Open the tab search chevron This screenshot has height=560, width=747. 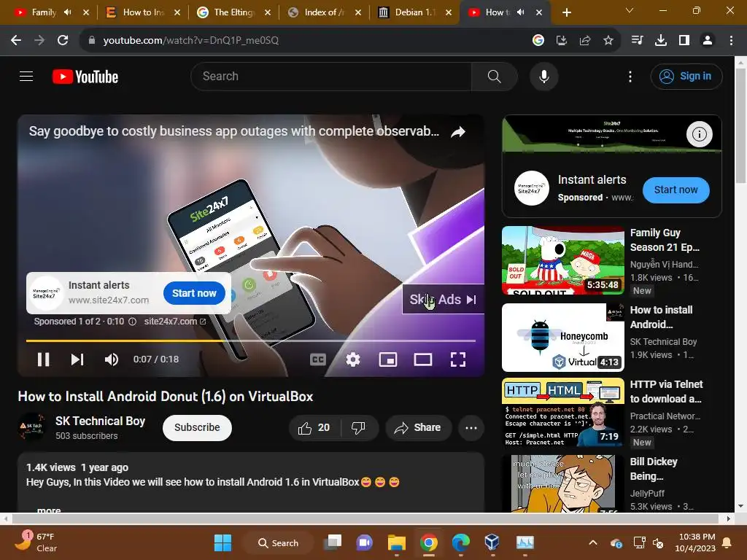pyautogui.click(x=630, y=10)
